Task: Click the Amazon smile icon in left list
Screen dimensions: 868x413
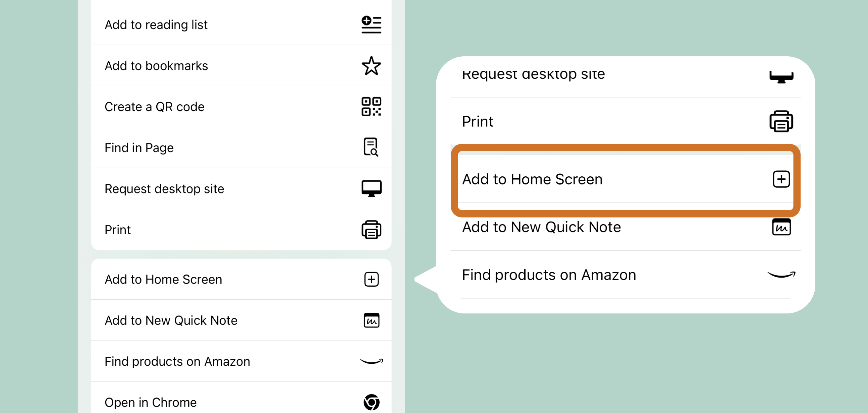Action: (x=371, y=361)
